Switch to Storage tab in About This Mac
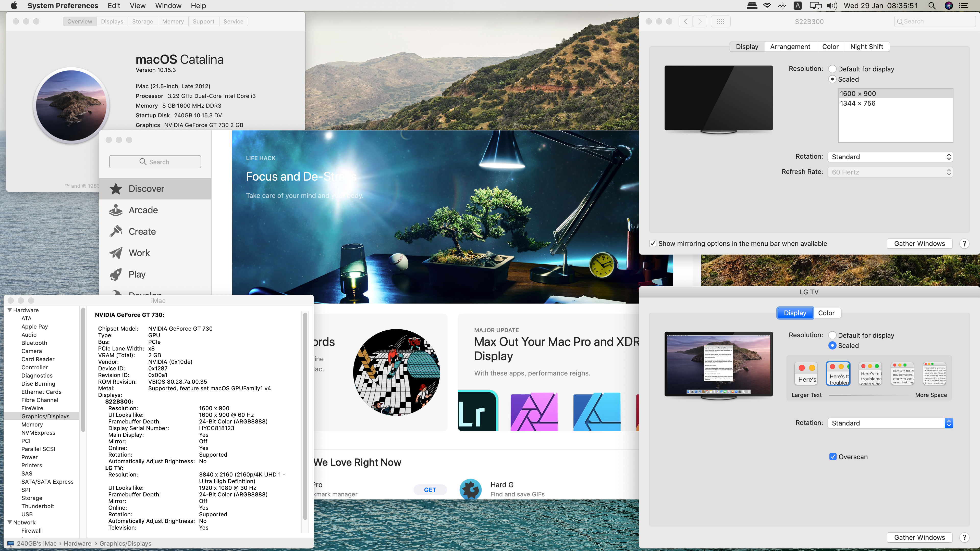 click(142, 21)
